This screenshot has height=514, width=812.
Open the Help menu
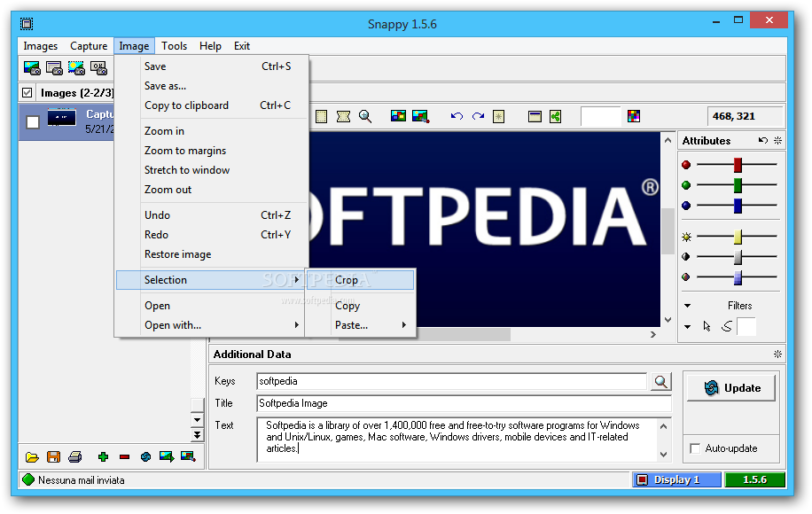coord(210,46)
